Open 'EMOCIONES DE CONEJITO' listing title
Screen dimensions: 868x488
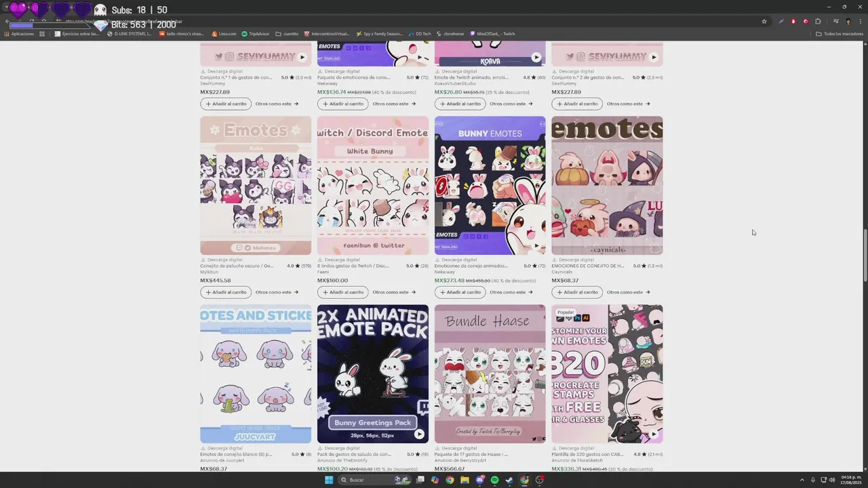click(587, 266)
